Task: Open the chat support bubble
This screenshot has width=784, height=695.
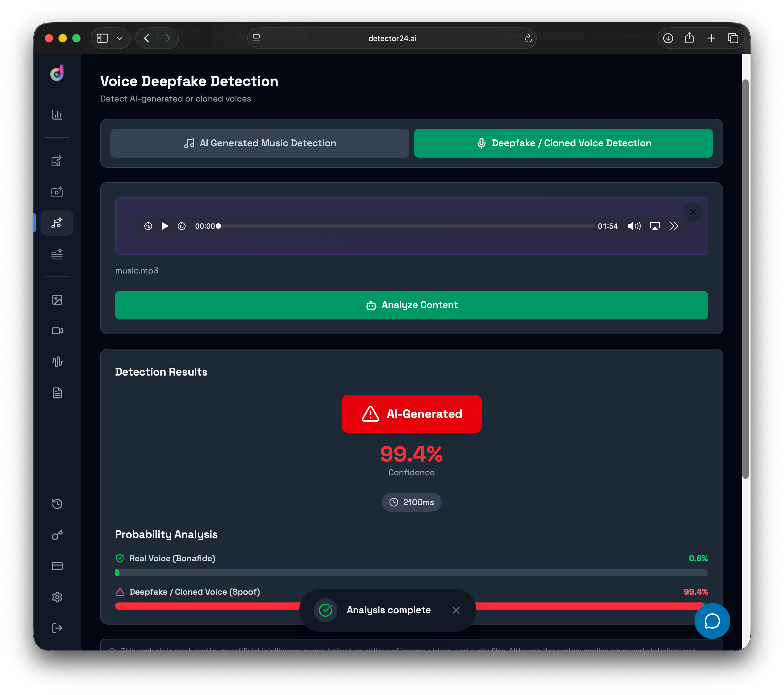Action: [x=712, y=621]
